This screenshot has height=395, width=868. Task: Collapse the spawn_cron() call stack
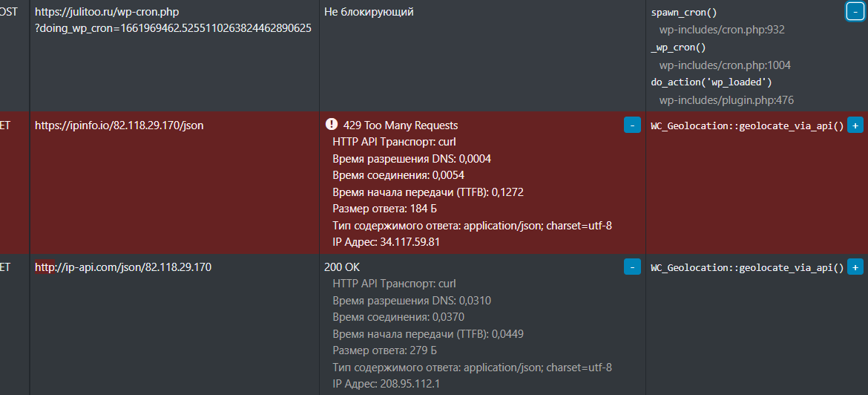(x=854, y=10)
